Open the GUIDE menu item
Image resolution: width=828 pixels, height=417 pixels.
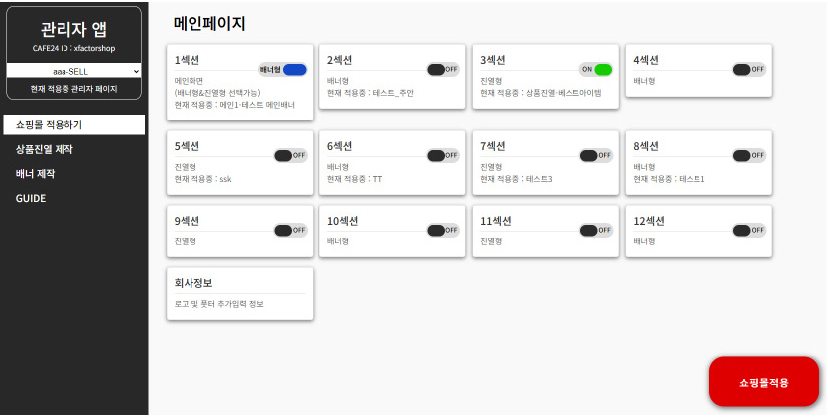31,198
